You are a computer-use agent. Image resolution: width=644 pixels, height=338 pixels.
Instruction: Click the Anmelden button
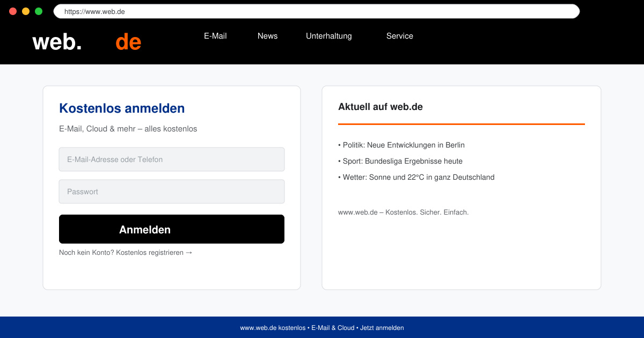pos(172,229)
